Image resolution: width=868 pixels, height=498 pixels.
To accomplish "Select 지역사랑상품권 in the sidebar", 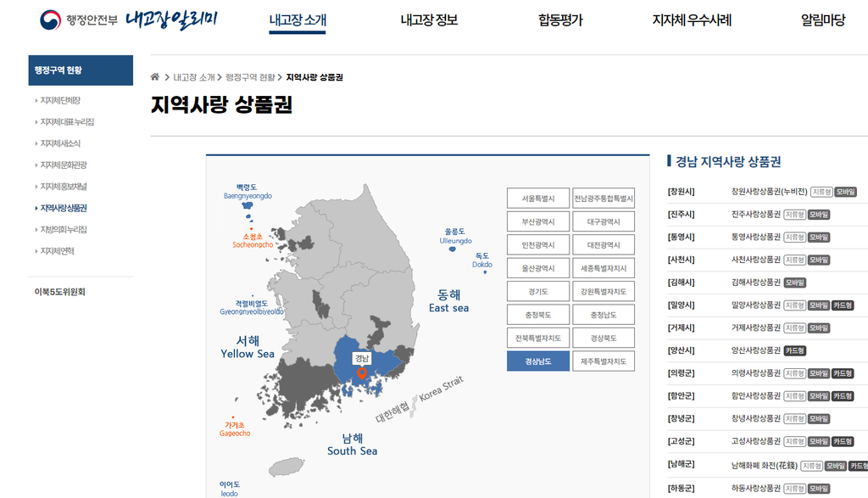I will pyautogui.click(x=63, y=209).
